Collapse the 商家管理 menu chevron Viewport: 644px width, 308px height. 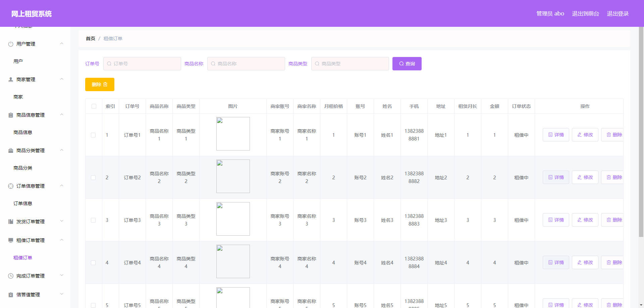pos(62,79)
